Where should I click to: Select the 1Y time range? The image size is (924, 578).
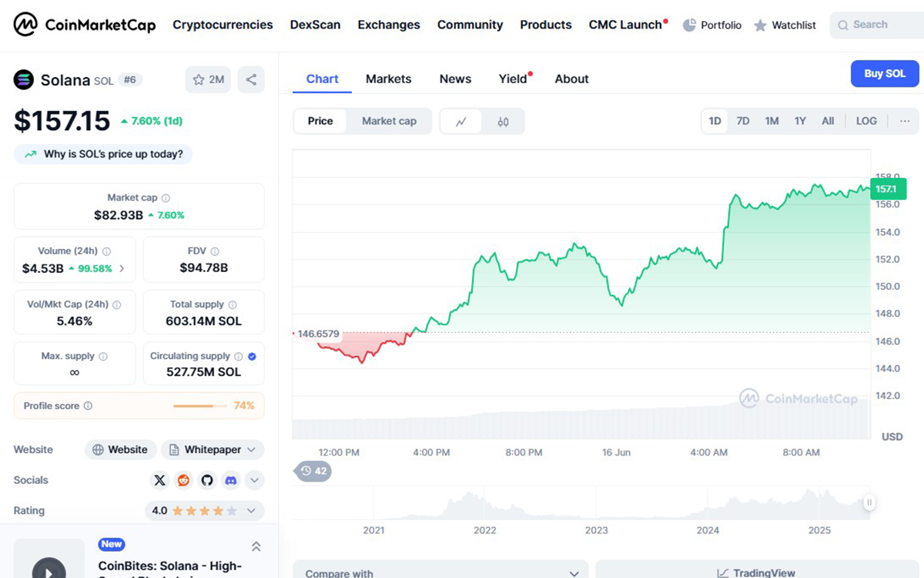[x=800, y=121]
